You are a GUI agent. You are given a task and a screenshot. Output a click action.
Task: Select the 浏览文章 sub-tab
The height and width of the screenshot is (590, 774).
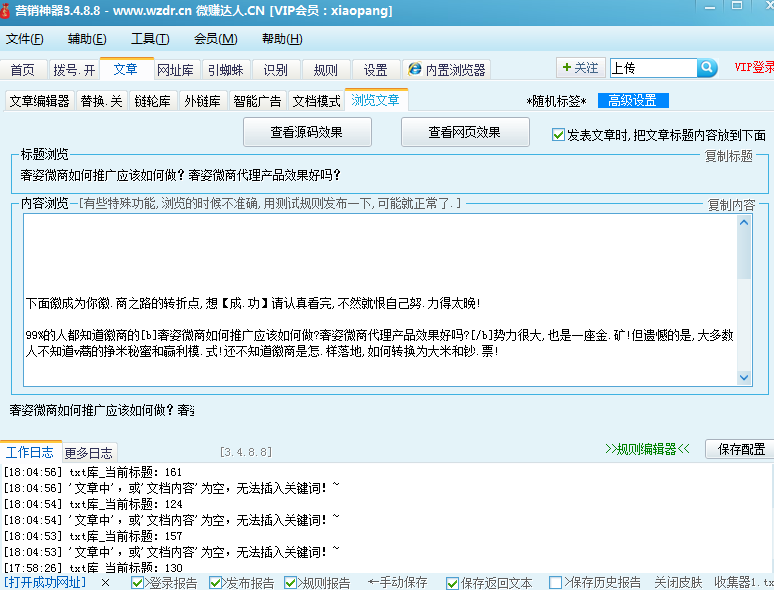pyautogui.click(x=376, y=100)
